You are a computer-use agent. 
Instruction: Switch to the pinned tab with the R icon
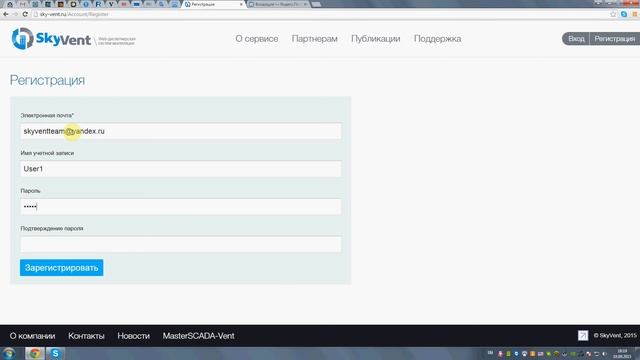98,4
